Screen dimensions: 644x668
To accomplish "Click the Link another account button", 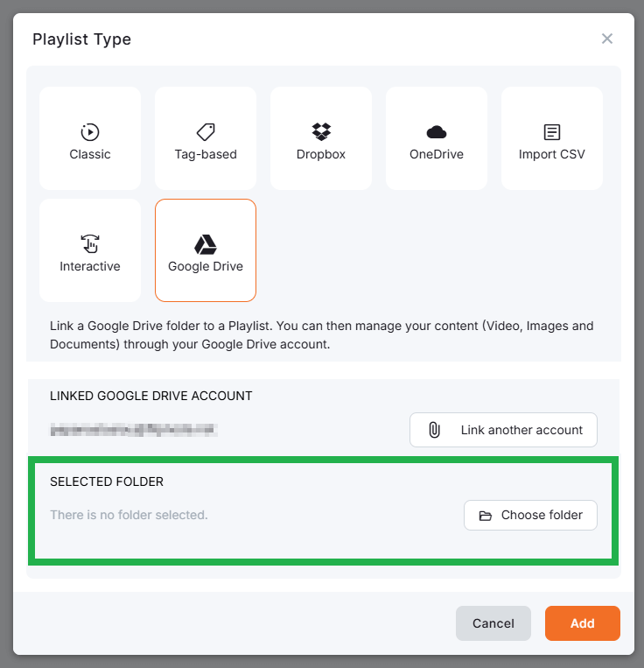I will (503, 430).
